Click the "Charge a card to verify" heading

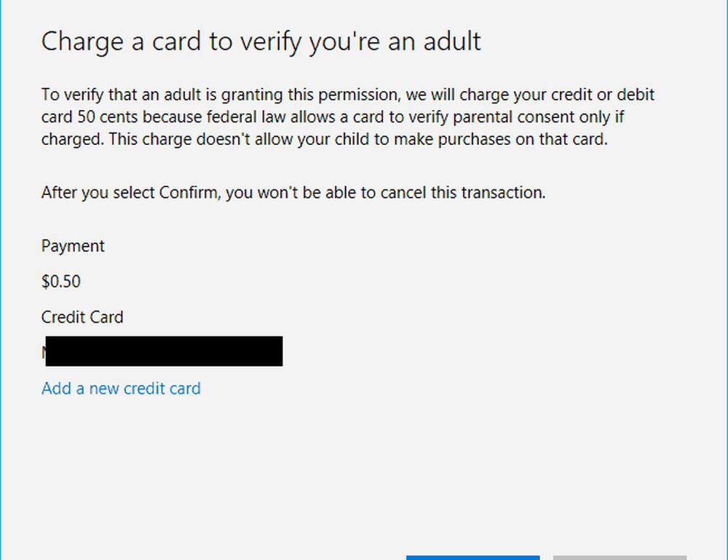pyautogui.click(x=261, y=42)
